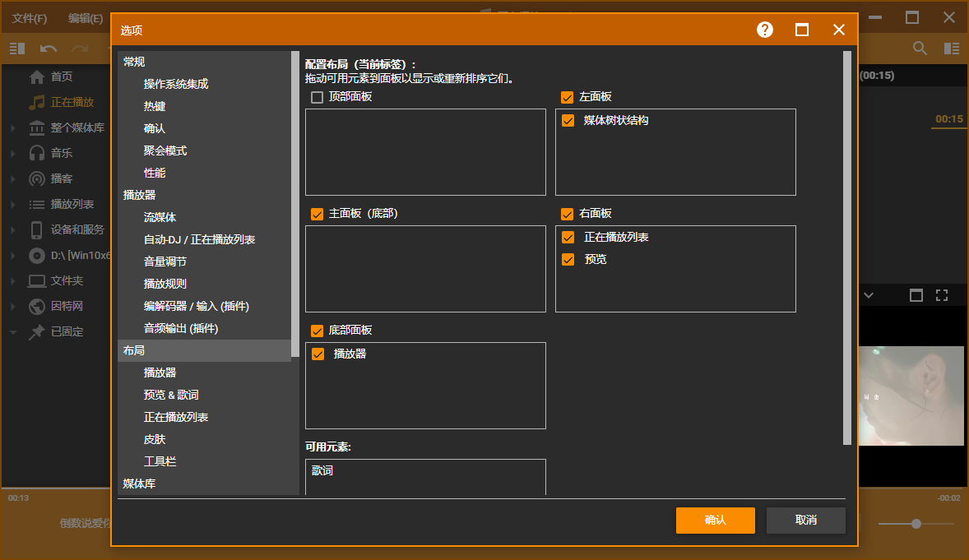Click the undo arrow in the toolbar
This screenshot has height=560, width=969.
click(x=49, y=49)
